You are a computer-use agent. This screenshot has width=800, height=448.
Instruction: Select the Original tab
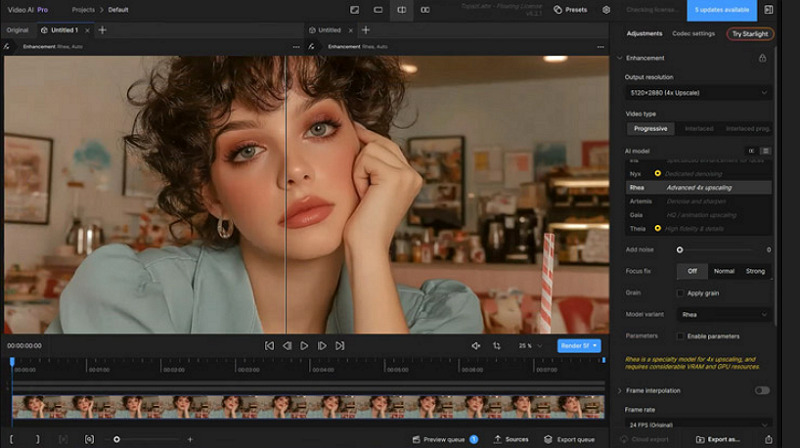(x=17, y=30)
